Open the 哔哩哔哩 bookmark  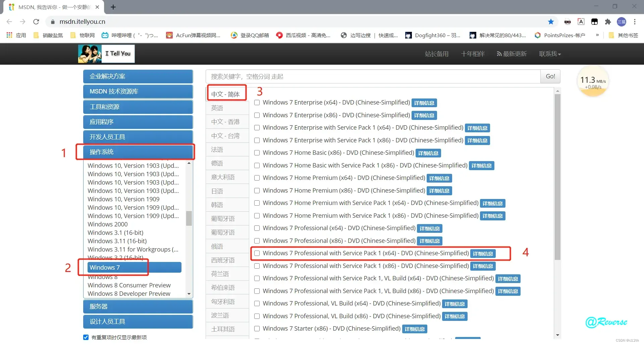coord(130,35)
